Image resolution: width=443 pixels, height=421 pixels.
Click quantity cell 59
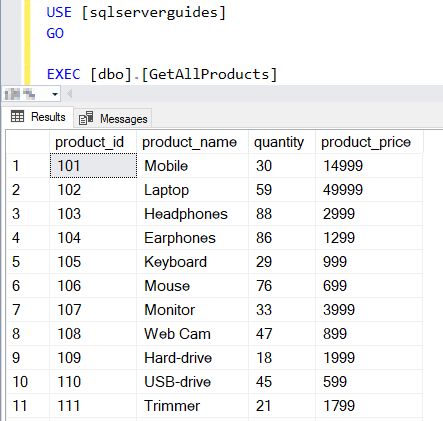pyautogui.click(x=282, y=190)
